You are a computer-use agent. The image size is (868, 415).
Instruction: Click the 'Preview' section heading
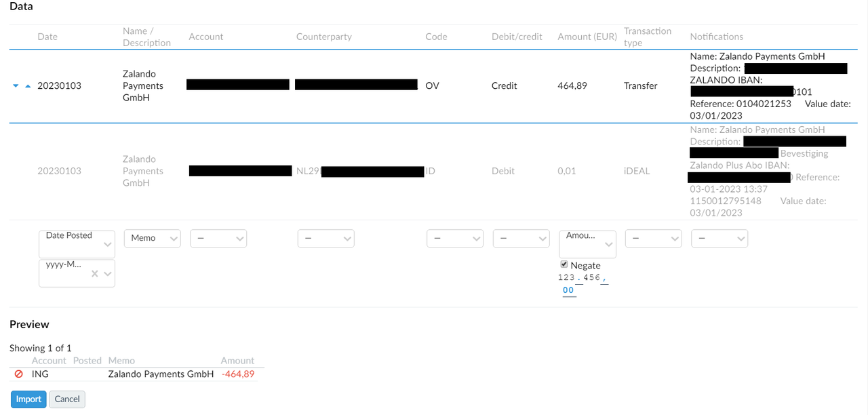tap(29, 324)
